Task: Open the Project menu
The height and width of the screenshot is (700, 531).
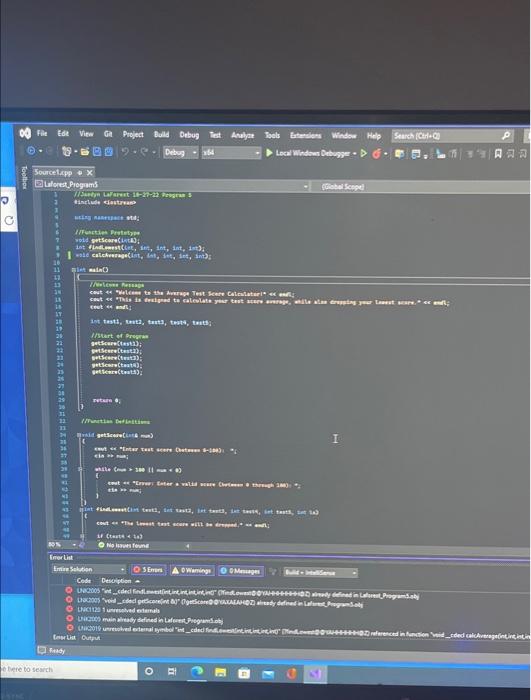Action: [133, 134]
